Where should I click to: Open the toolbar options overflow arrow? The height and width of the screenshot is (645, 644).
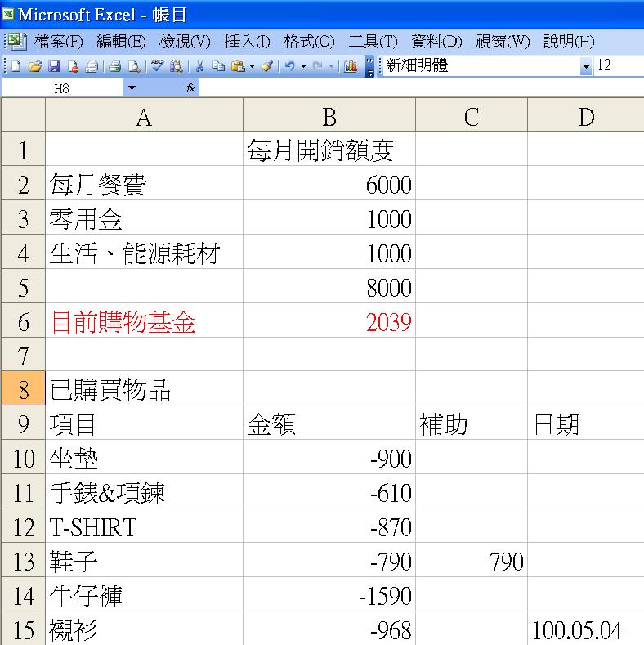(x=369, y=67)
